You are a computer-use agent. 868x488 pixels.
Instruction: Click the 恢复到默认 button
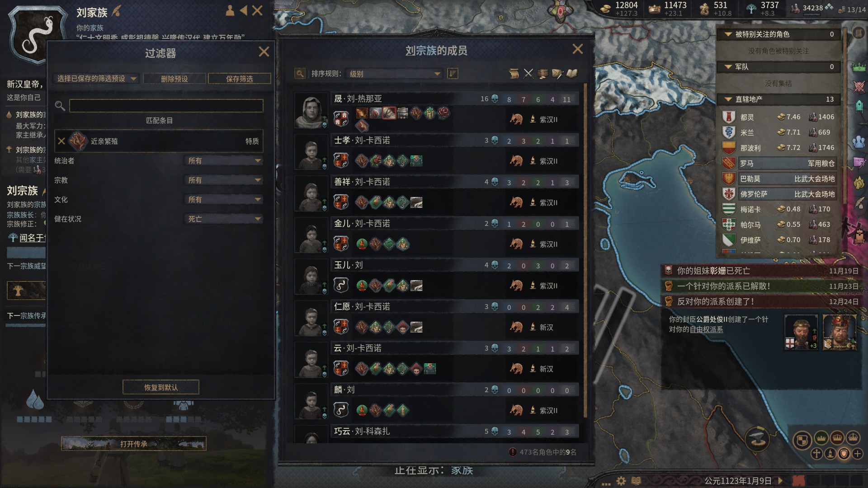click(x=161, y=387)
